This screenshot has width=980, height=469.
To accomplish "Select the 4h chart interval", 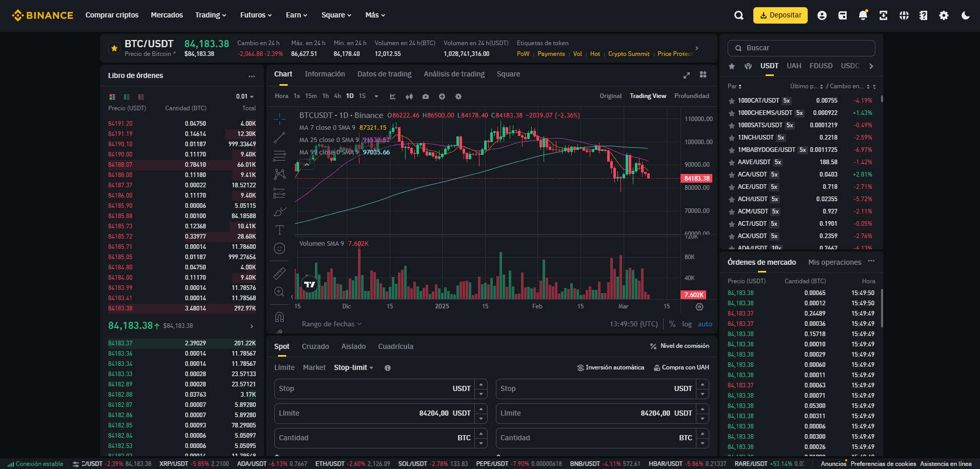I will pyautogui.click(x=337, y=96).
